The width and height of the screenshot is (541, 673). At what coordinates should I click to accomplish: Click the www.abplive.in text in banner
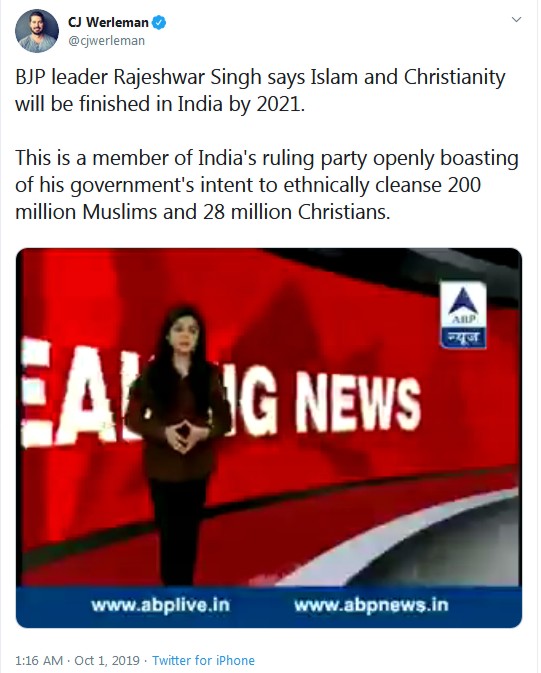pyautogui.click(x=161, y=605)
